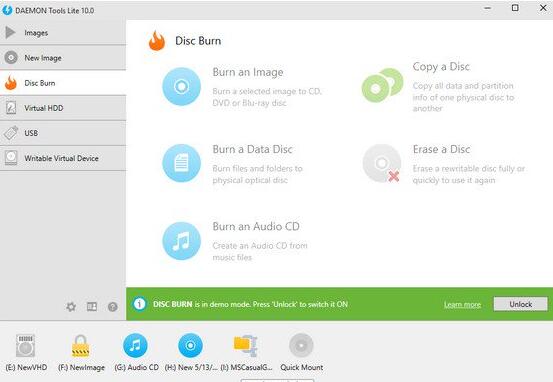Click 'Burn a selected image to CD' description

[267, 97]
